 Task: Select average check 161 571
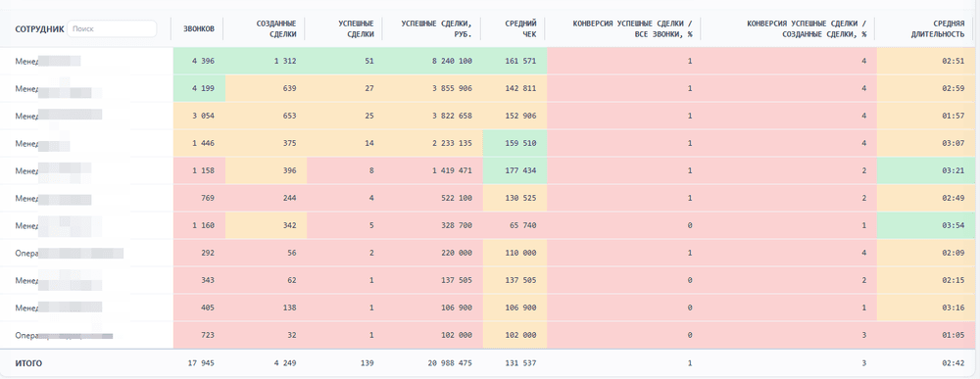point(514,61)
